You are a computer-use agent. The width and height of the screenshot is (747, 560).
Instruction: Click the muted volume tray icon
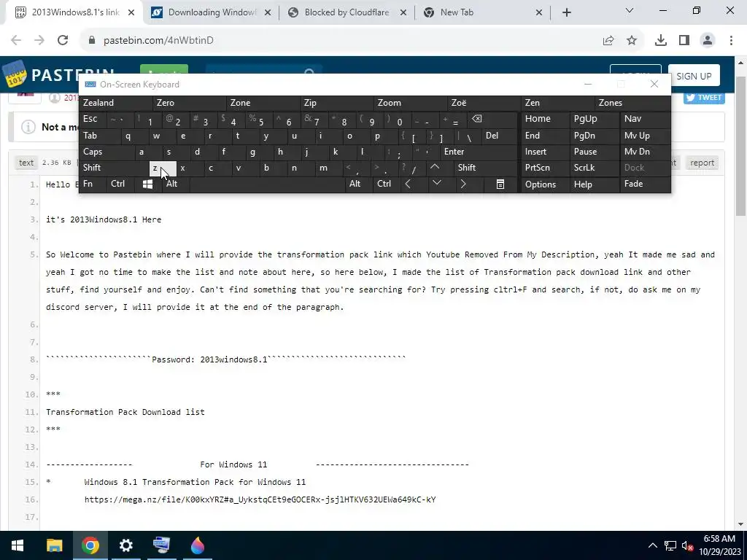687,545
